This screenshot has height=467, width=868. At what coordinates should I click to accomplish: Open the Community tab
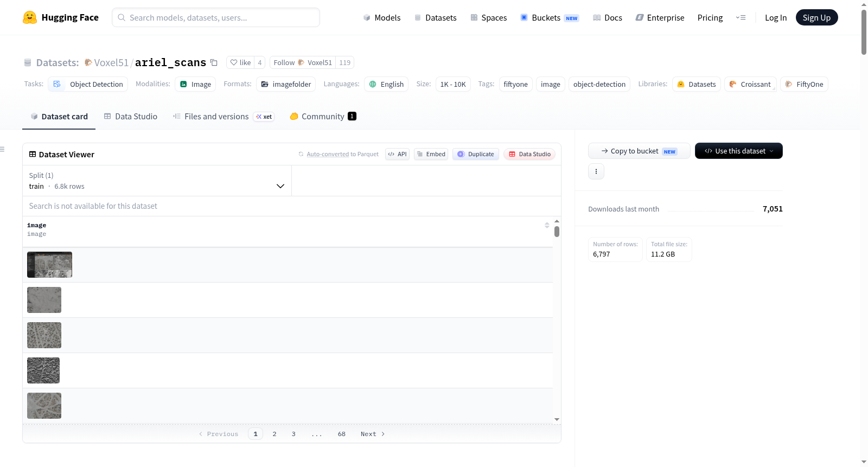[x=323, y=116]
